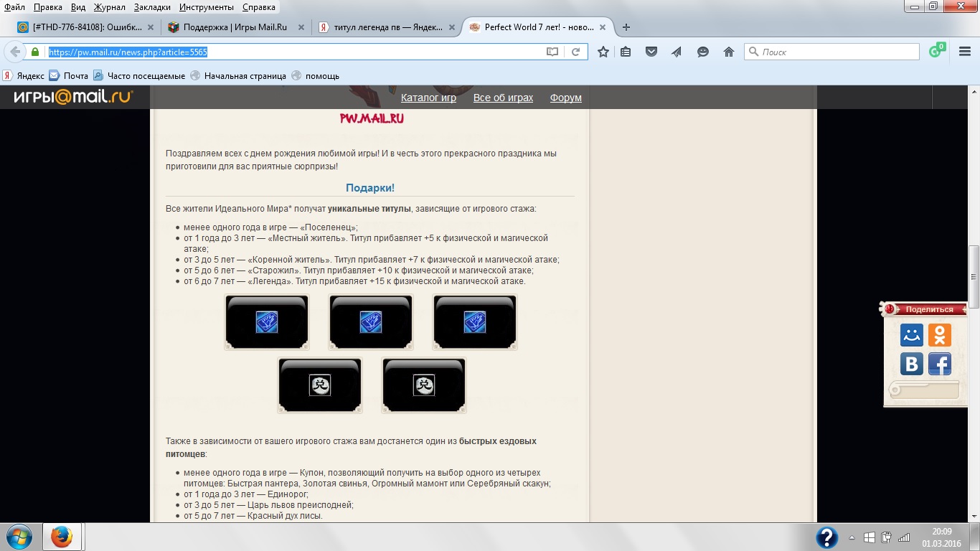Open the Правка menu

[x=47, y=7]
